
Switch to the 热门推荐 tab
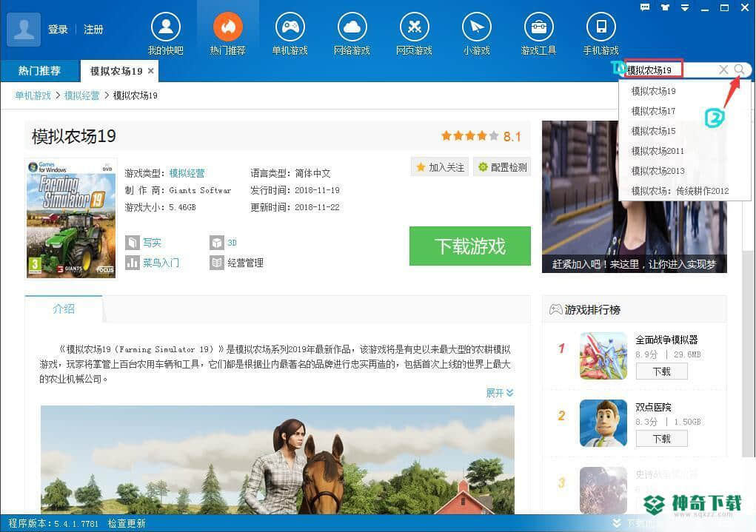coord(39,71)
